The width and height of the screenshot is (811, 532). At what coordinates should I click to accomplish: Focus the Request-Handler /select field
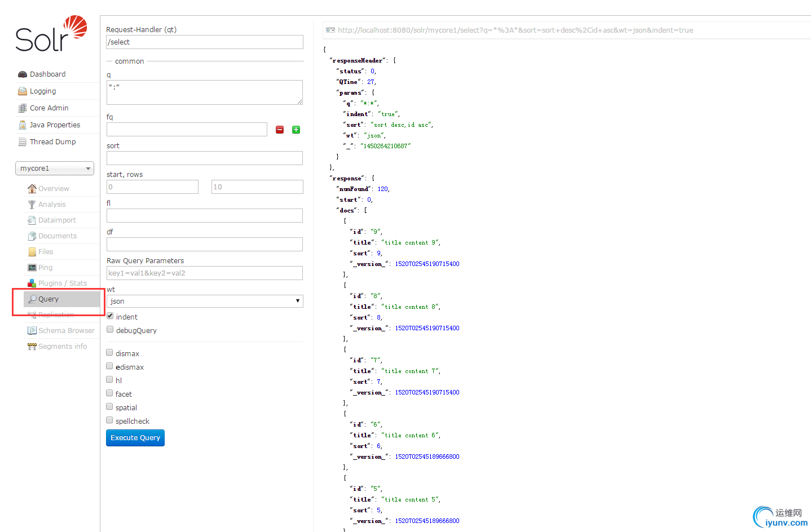pos(205,42)
